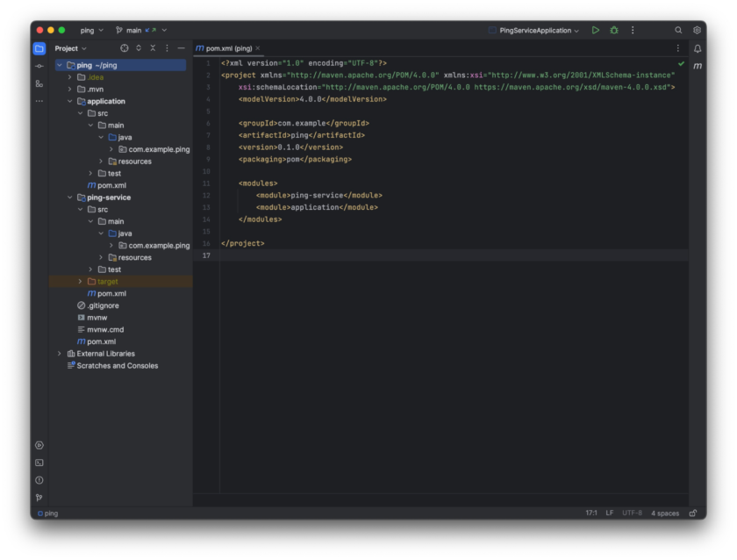The height and width of the screenshot is (560, 737).
Task: Toggle the Project tool window via blue folder icon
Action: [39, 48]
